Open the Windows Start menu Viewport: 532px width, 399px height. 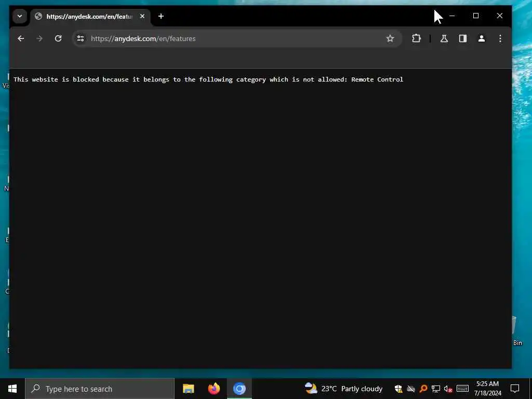tap(12, 389)
